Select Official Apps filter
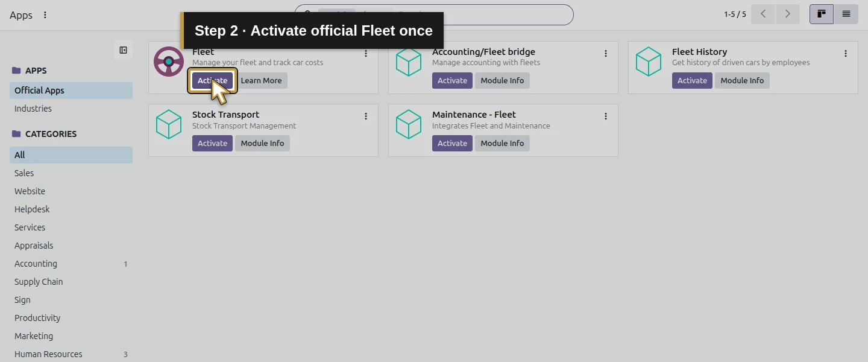Image resolution: width=868 pixels, height=362 pixels. tap(71, 91)
